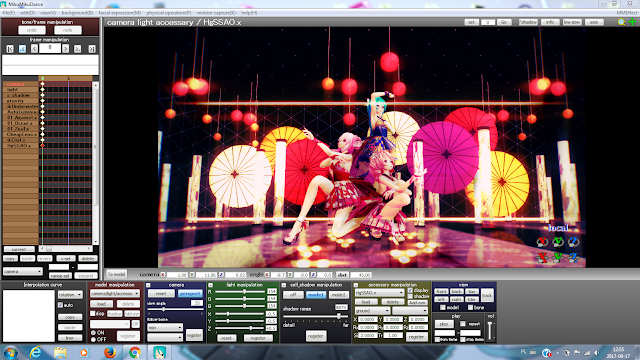Collapse the self_shadow manipulation panel
The image size is (640, 360).
[284, 285]
